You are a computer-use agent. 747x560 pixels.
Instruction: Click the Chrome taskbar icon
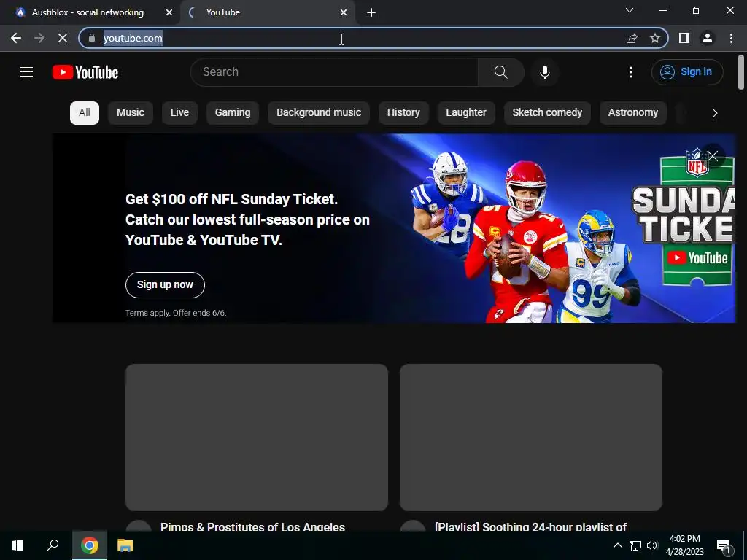90,545
